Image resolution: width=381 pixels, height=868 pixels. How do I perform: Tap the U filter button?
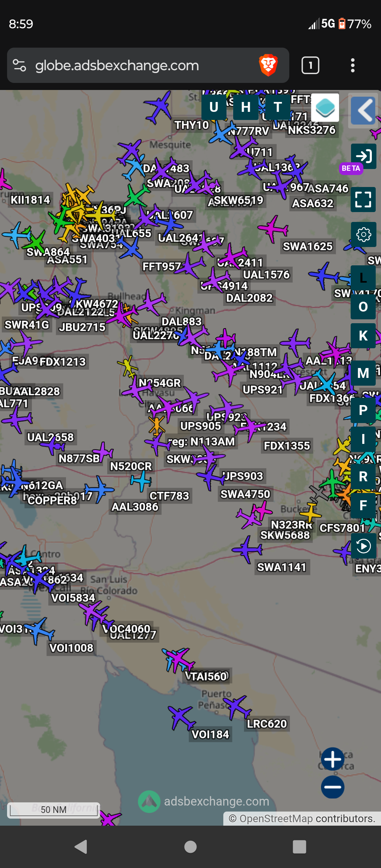tap(214, 107)
